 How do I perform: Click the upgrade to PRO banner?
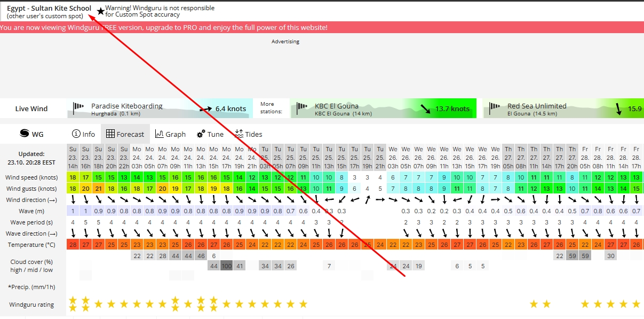(x=163, y=27)
